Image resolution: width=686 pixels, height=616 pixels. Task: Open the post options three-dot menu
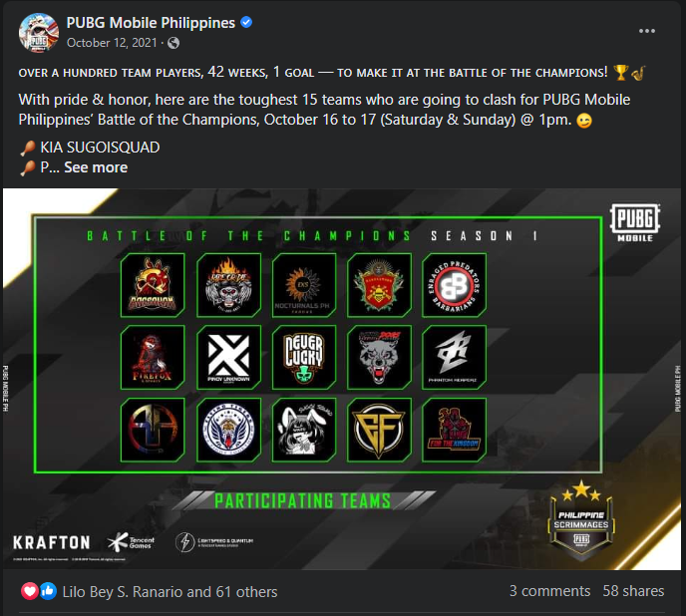pyautogui.click(x=647, y=31)
